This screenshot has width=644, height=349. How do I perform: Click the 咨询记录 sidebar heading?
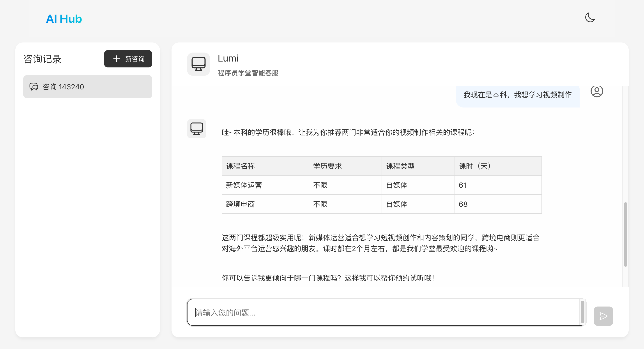tap(42, 59)
